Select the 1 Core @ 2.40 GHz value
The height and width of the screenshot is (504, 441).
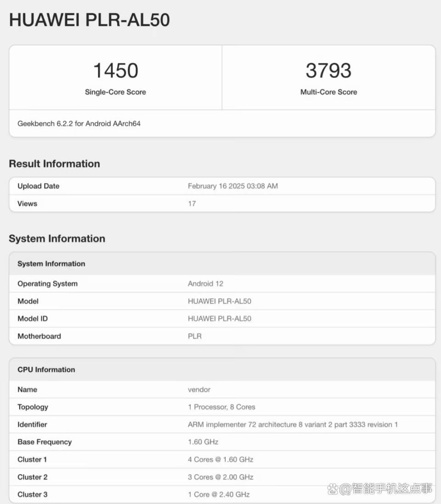point(219,495)
